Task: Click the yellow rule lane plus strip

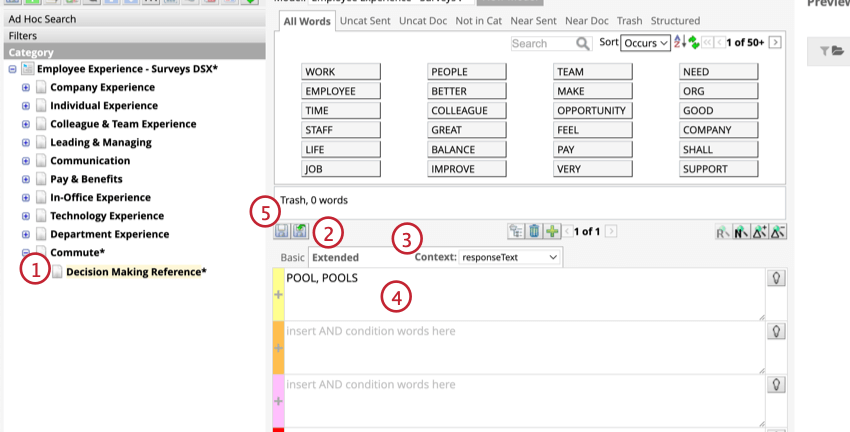Action: click(278, 294)
